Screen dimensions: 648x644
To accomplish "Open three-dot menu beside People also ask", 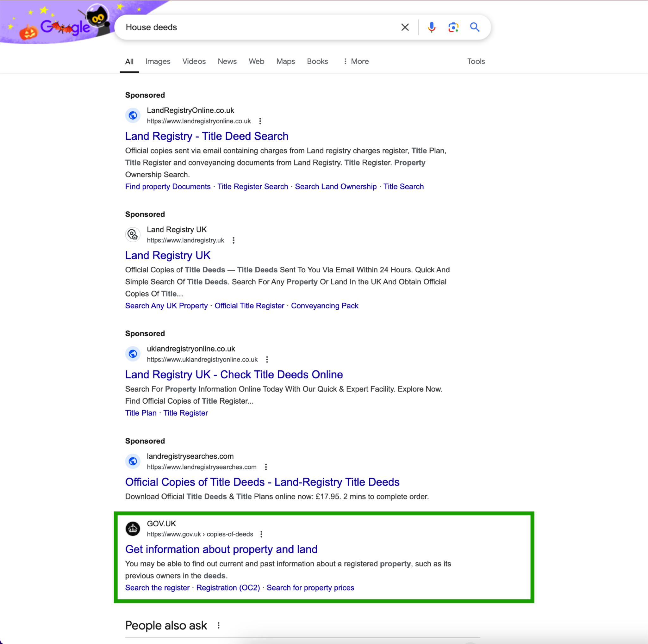I will (218, 625).
